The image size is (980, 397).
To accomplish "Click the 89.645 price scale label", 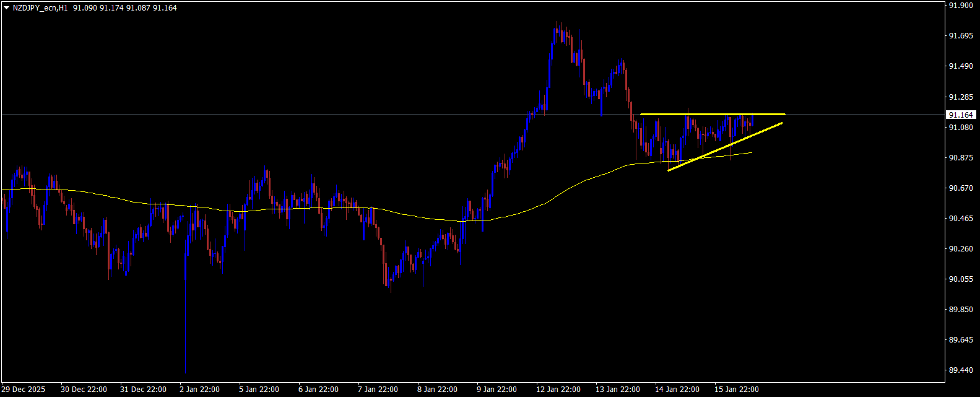I will 961,340.
